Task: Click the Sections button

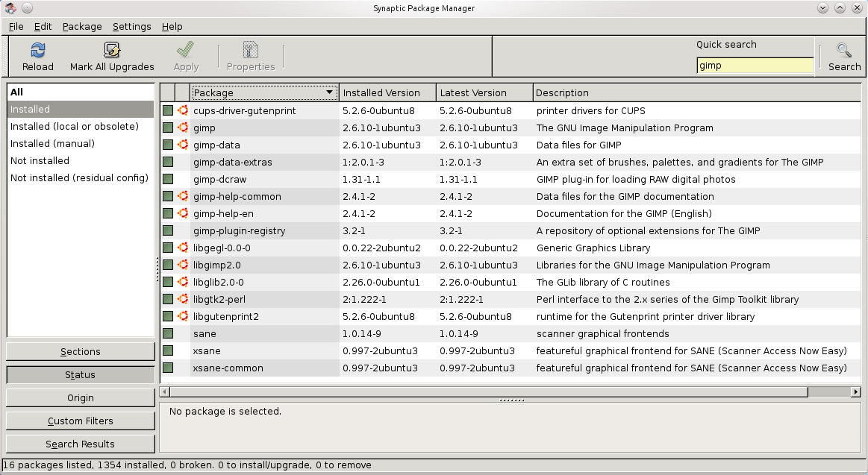Action: (x=81, y=351)
